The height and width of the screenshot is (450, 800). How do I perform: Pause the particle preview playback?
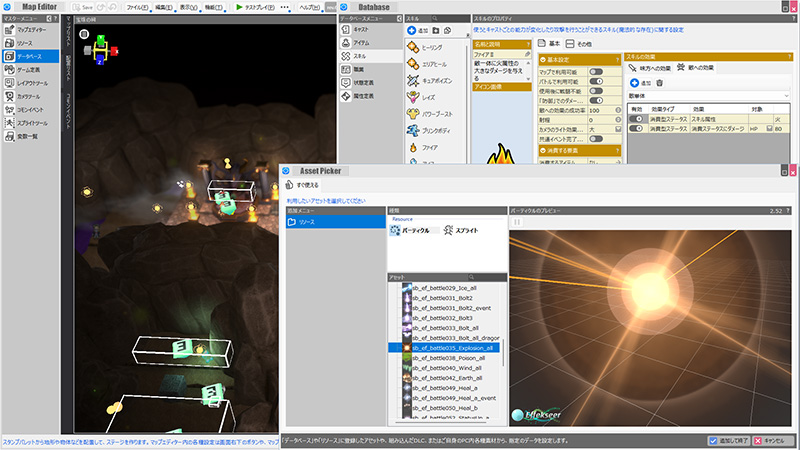[x=517, y=223]
